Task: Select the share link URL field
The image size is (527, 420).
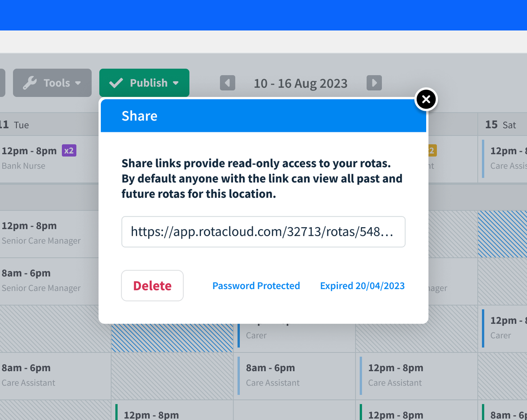Action: click(263, 232)
